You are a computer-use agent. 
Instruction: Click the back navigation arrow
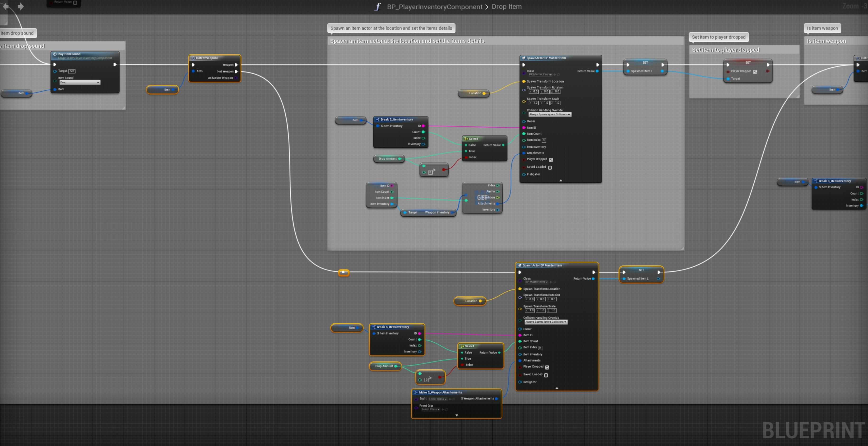tap(6, 6)
